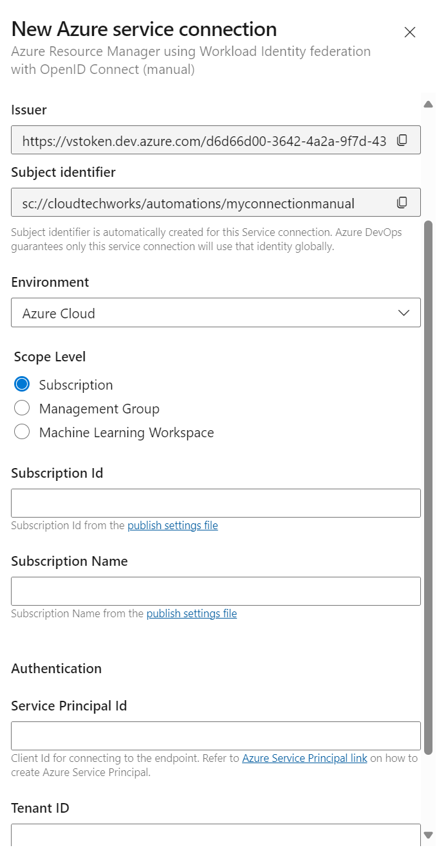The image size is (446, 868).
Task: Open the Environment combo box showing Azure Cloud
Action: (x=216, y=312)
